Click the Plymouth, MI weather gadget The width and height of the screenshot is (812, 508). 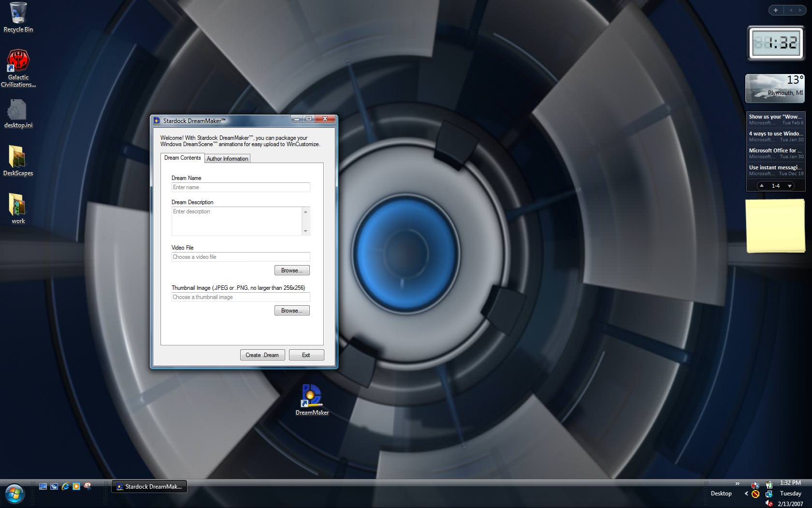(x=775, y=88)
